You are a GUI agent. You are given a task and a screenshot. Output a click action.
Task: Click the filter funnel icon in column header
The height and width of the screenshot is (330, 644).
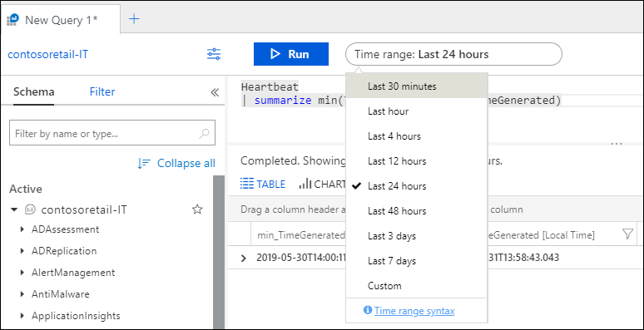pyautogui.click(x=627, y=234)
